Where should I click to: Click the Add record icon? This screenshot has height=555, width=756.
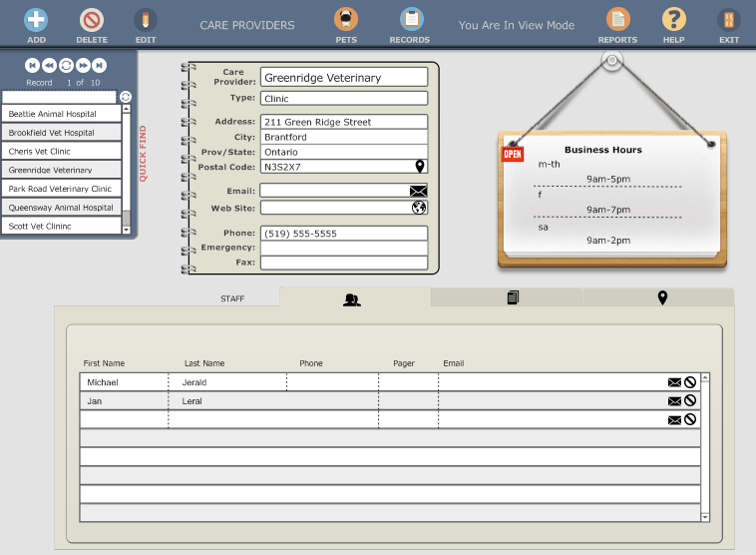click(x=36, y=20)
